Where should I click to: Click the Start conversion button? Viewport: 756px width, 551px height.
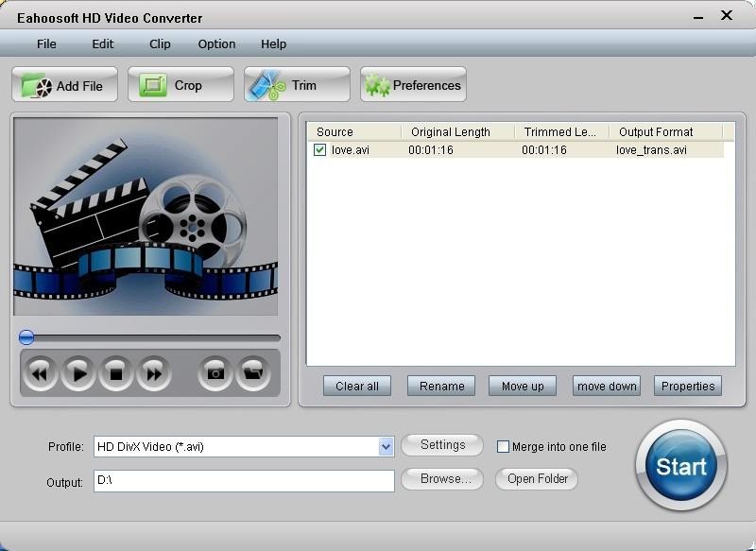pyautogui.click(x=681, y=466)
